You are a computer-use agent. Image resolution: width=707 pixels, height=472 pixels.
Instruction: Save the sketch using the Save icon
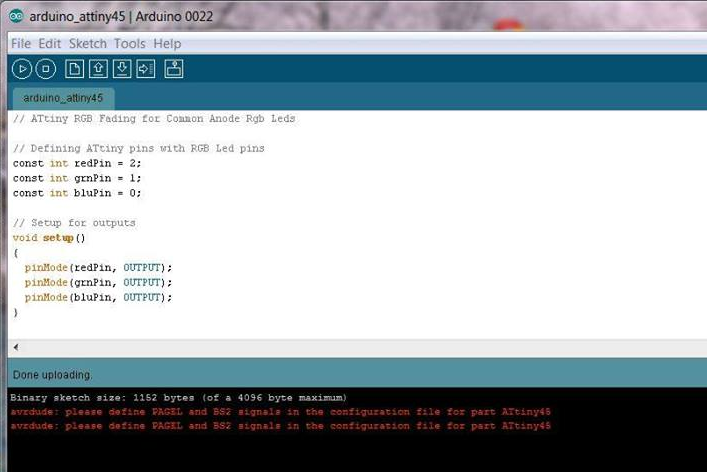point(122,69)
